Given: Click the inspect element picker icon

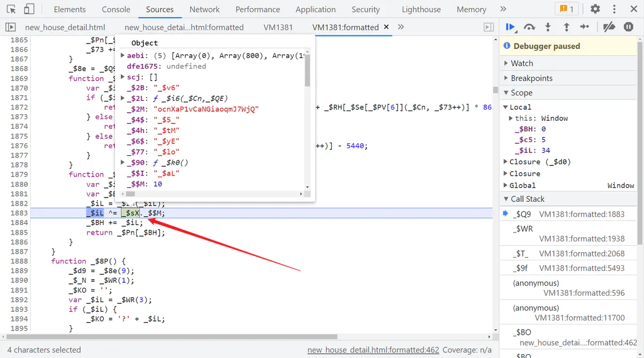Looking at the screenshot, I should click(11, 9).
